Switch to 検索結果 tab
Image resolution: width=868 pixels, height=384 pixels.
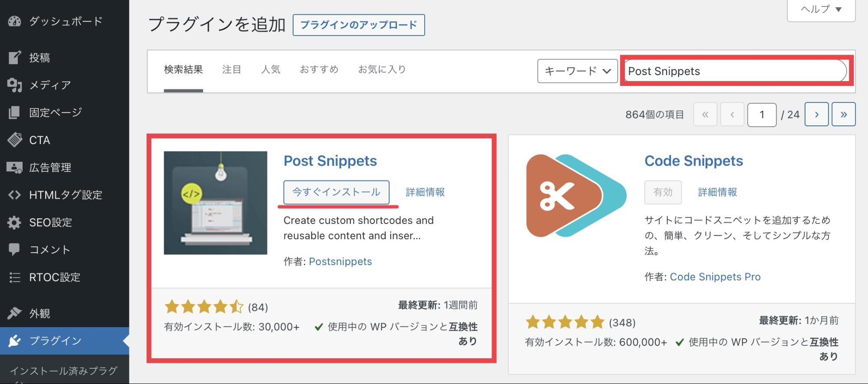[x=183, y=69]
